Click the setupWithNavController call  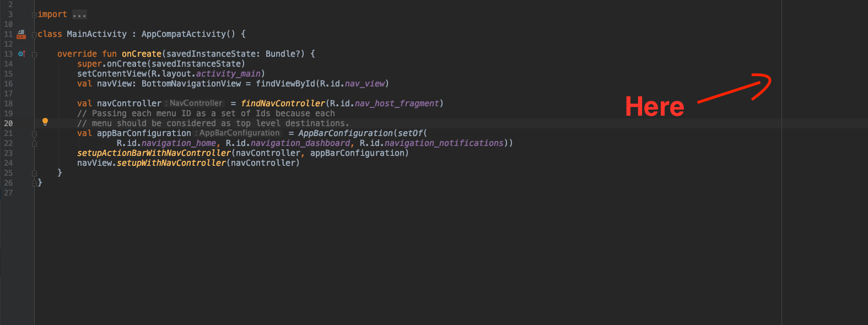(171, 163)
